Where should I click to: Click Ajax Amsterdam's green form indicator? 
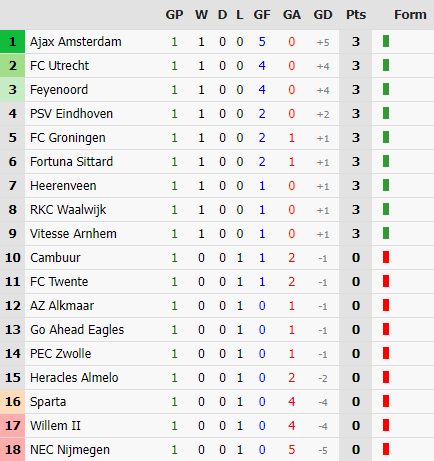point(386,41)
